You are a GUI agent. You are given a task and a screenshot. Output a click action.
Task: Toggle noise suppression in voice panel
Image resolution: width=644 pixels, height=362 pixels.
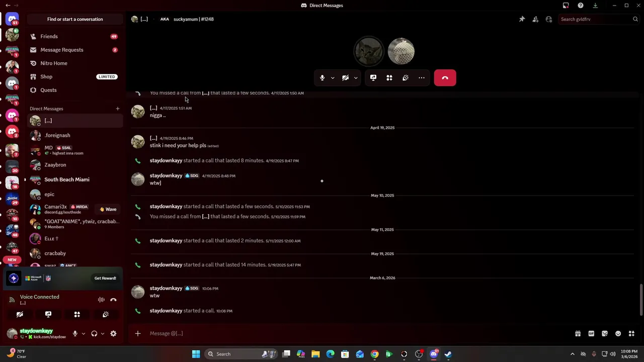101,300
